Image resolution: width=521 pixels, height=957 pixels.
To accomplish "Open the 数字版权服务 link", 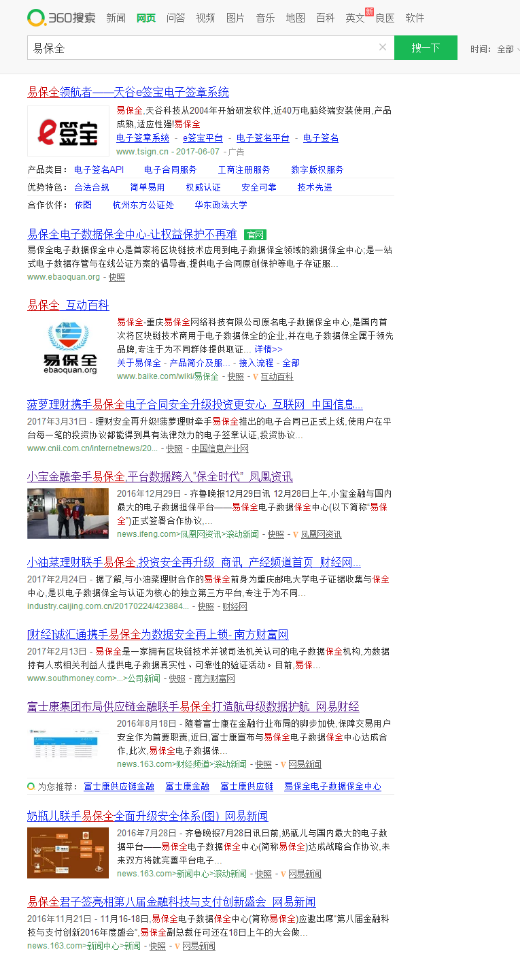I will pos(317,170).
